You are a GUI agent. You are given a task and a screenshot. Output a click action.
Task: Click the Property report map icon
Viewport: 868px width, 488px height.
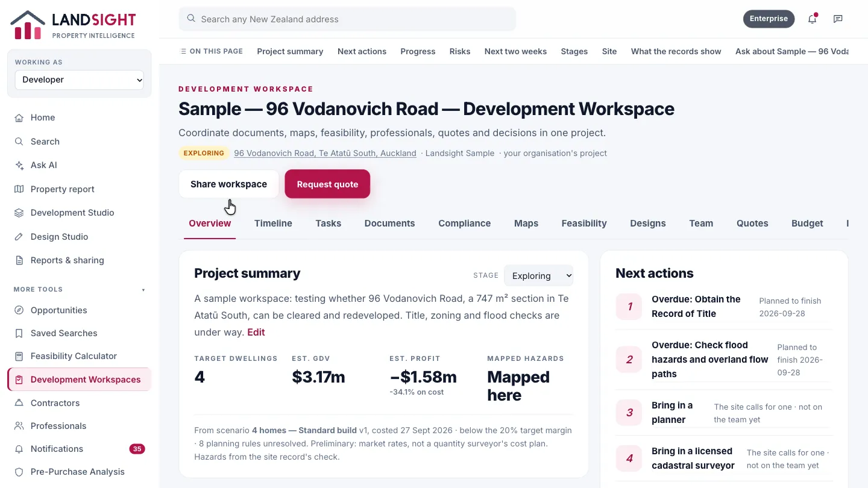click(19, 189)
